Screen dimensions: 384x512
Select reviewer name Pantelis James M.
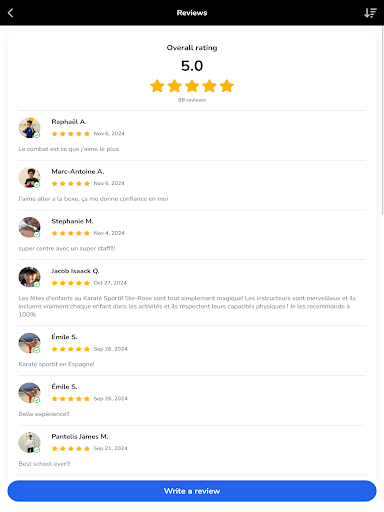tap(80, 436)
